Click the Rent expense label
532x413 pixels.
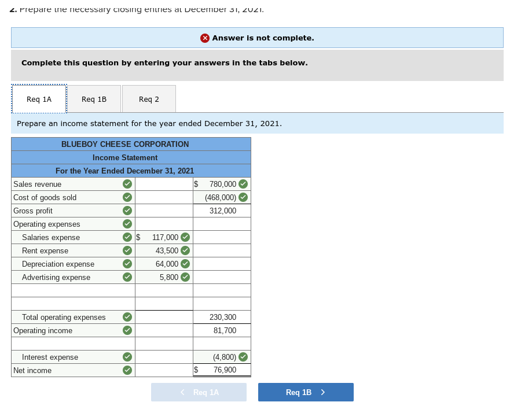click(45, 251)
